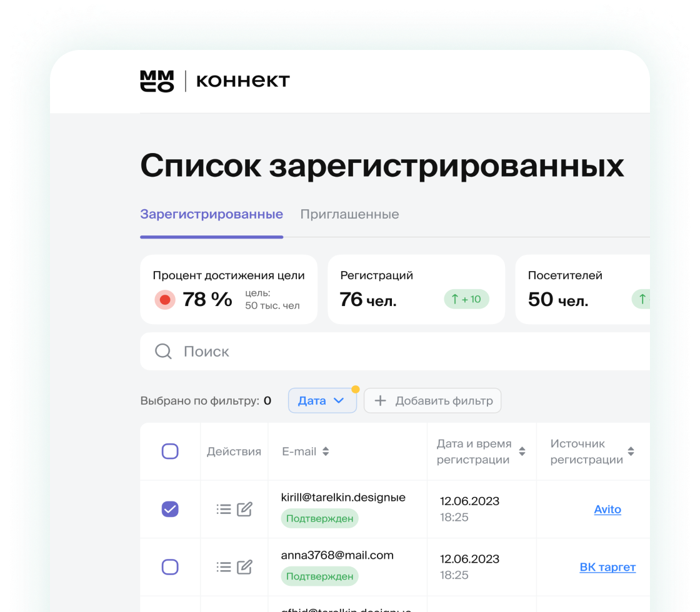Viewport: 700px width, 612px height.
Task: Uncheck the kirill@tarelkin.design row checkbox
Action: [x=170, y=509]
